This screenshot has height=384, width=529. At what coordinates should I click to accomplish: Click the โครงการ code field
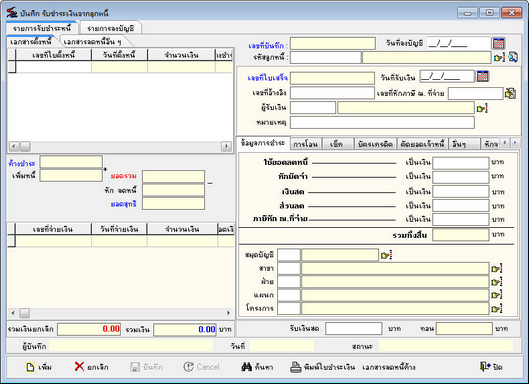tap(289, 308)
